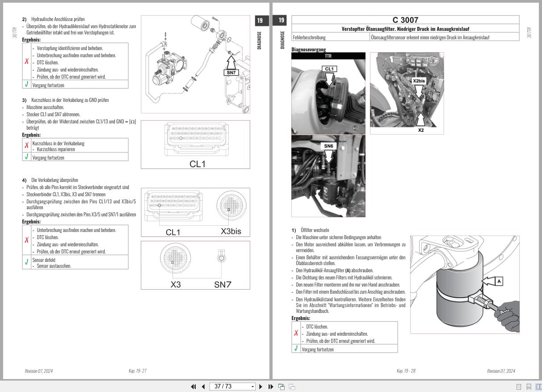Jump to the last page
Screen dimensions: 542x392
271,387
